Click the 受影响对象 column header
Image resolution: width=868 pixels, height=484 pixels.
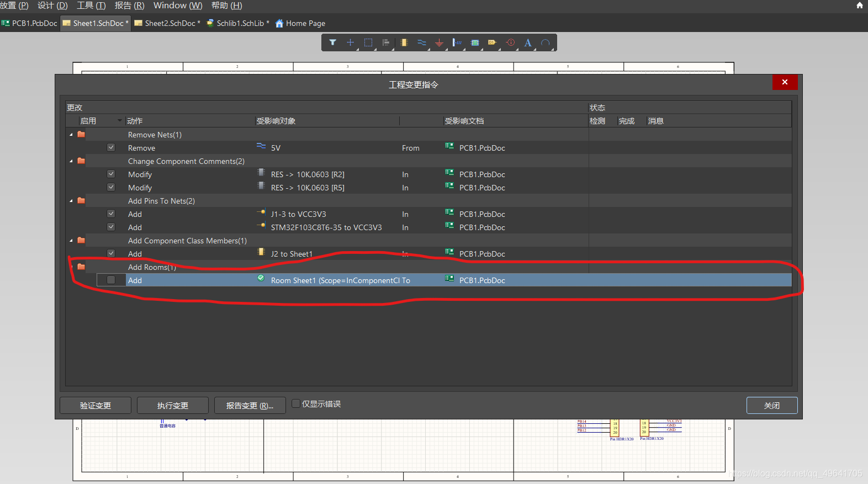pos(327,121)
